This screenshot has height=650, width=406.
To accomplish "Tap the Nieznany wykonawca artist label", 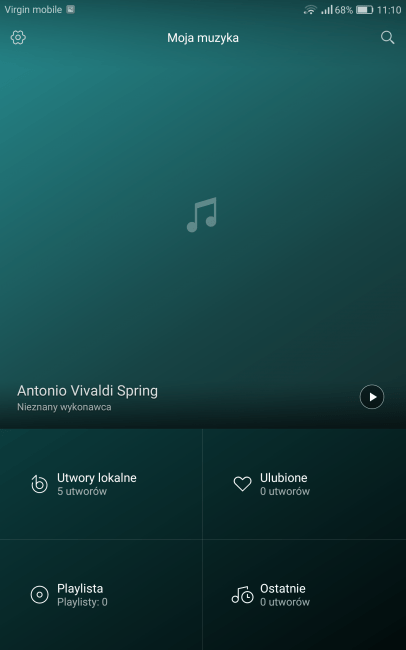I will click(64, 407).
